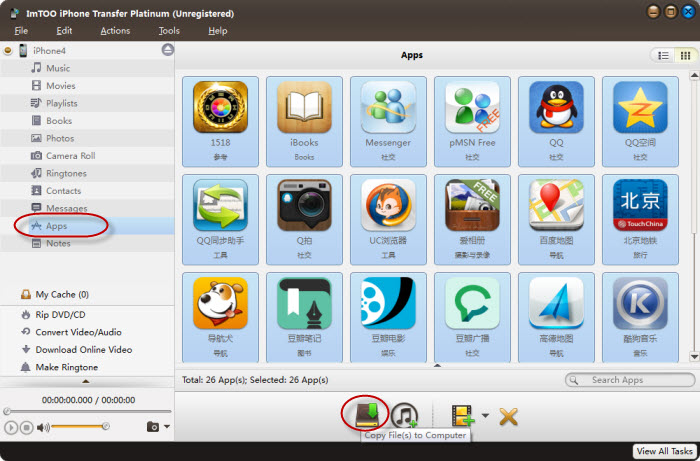Open Music in the sidebar
700x461 pixels.
[87, 68]
